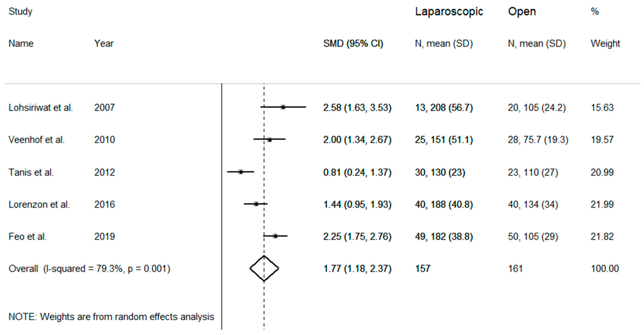
Task: Click the Veenhof et al. point estimate marker
Action: pos(269,139)
